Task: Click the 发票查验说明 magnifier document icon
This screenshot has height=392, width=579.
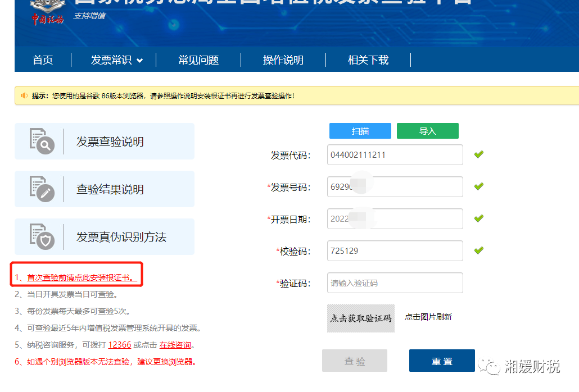Action: point(42,141)
